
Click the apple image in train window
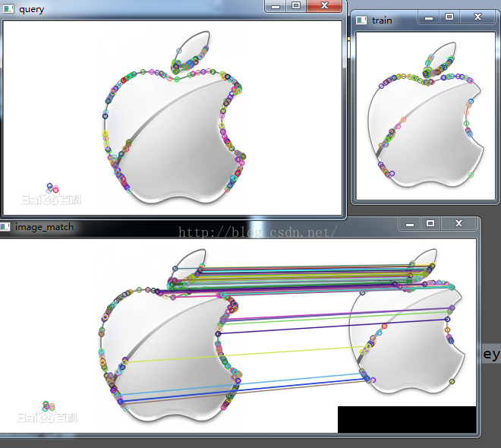click(x=425, y=115)
